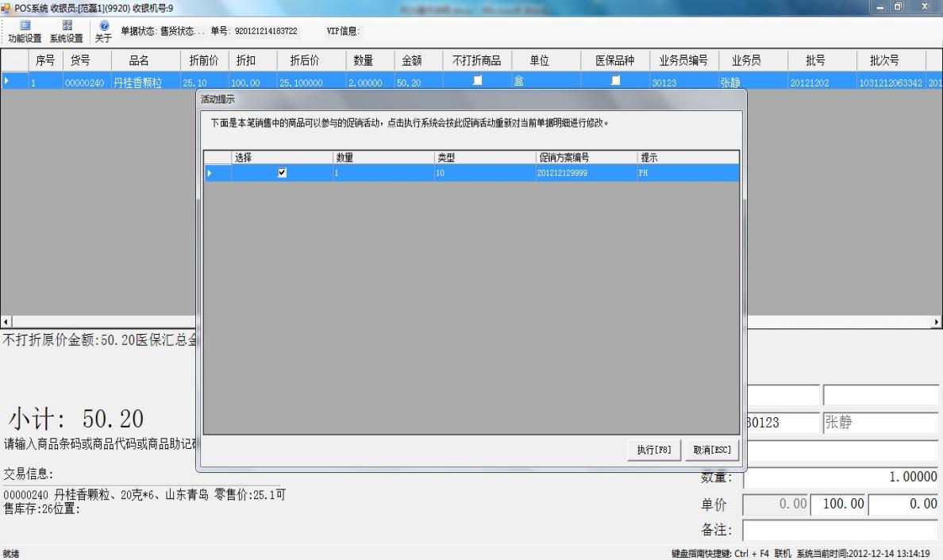This screenshot has width=943, height=560.
Task: Uncheck the 选择 checkbox in promotion row
Action: click(x=282, y=172)
